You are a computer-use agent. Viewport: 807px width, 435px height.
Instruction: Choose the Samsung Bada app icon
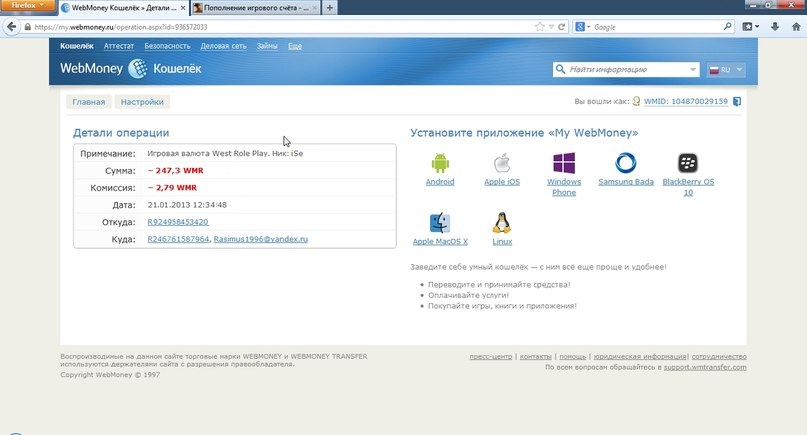626,163
